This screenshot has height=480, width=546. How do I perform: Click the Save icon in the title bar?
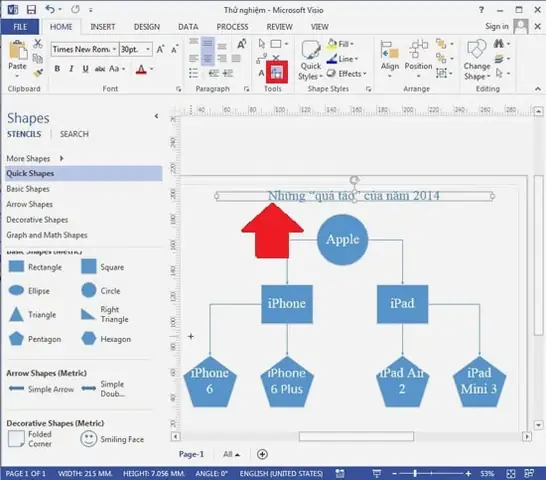(31, 9)
